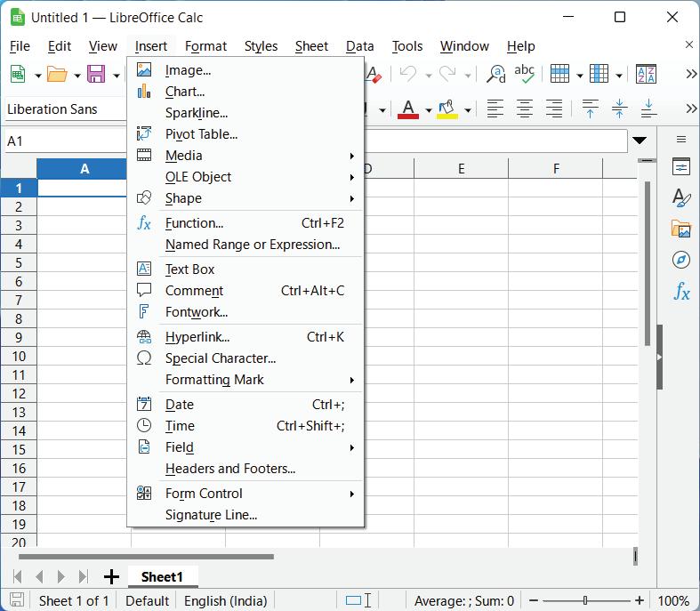Click the Clear direct formatting icon
Screen dimensions: 700x611
click(374, 74)
